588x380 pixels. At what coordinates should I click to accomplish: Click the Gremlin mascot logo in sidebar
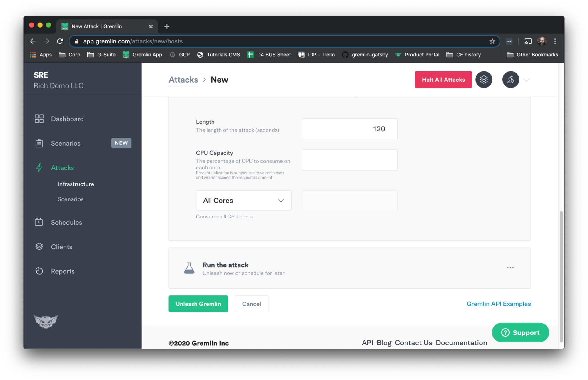tap(46, 322)
